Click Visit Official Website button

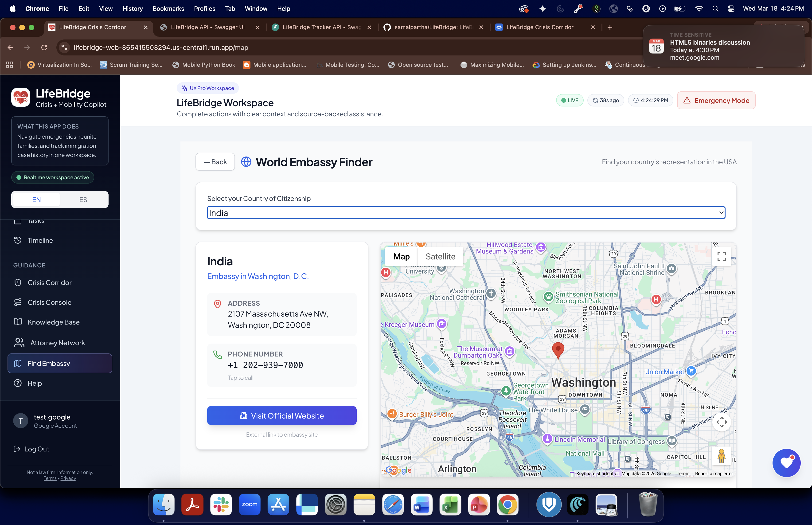281,415
